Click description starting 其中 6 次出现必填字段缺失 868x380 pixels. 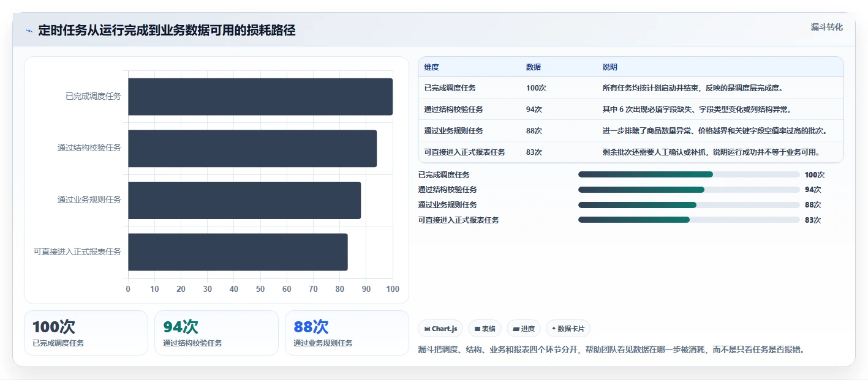tap(697, 110)
